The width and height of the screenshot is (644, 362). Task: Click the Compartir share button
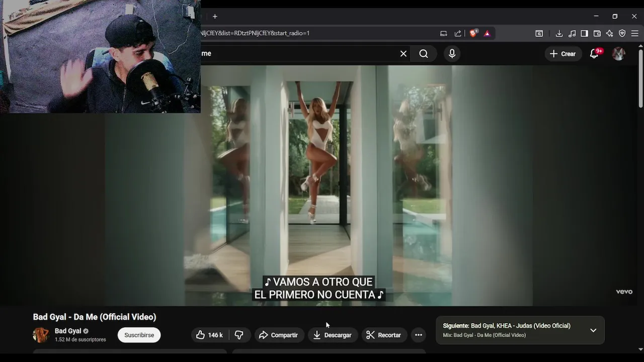pyautogui.click(x=279, y=335)
